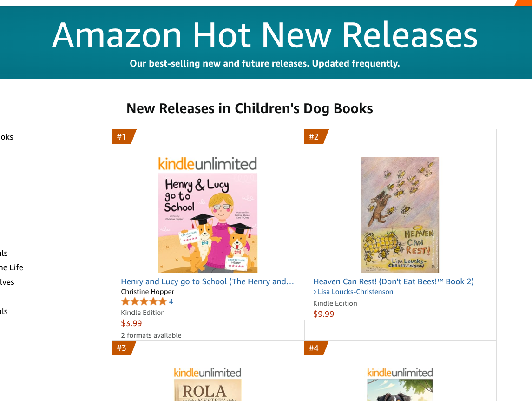The height and width of the screenshot is (401, 532).
Task: Click the #4 rank badge
Action: point(315,348)
